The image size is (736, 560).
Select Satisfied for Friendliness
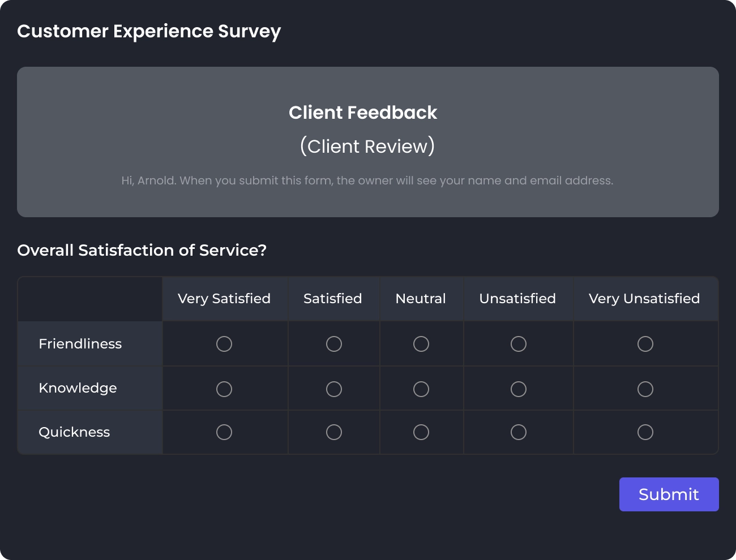pos(334,344)
